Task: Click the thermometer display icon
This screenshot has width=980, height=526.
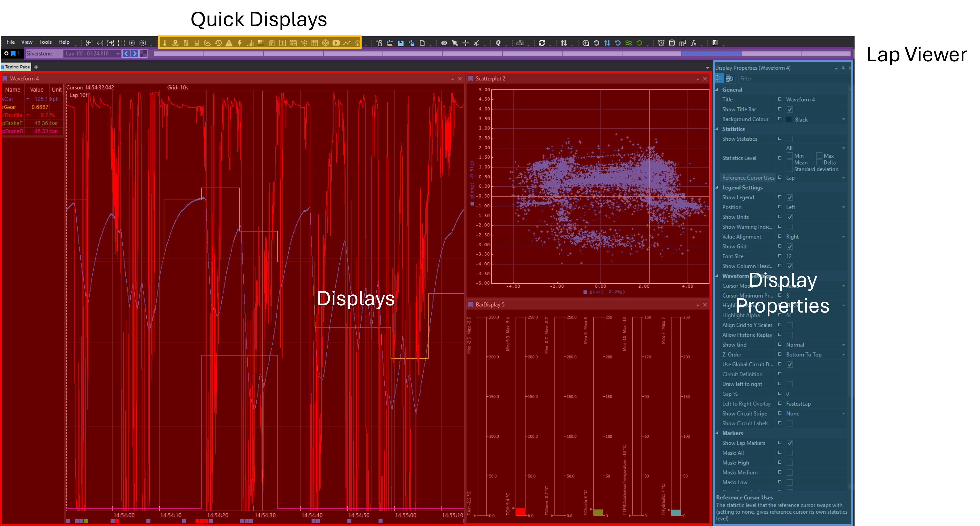Action: [x=165, y=43]
